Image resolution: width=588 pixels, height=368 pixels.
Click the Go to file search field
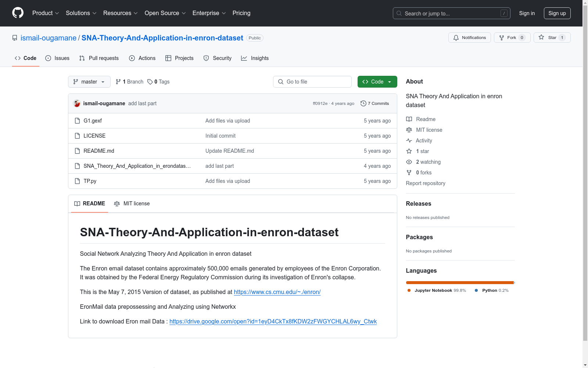(312, 82)
